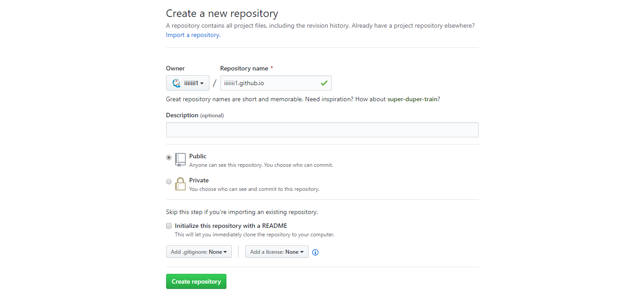
Task: Click the Description (optional) label
Action: [195, 115]
